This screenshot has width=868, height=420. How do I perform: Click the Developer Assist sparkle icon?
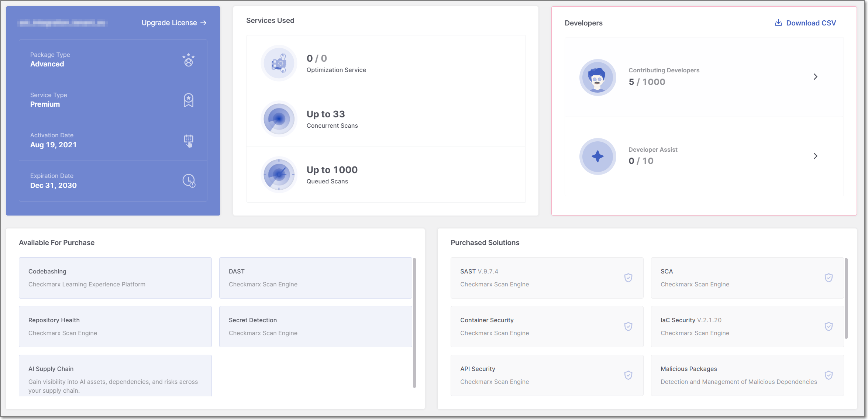click(598, 156)
